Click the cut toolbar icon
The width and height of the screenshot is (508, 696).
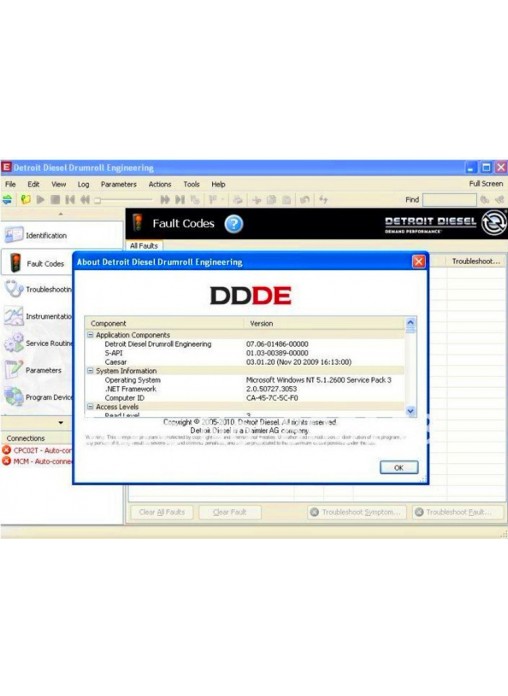pyautogui.click(x=257, y=200)
